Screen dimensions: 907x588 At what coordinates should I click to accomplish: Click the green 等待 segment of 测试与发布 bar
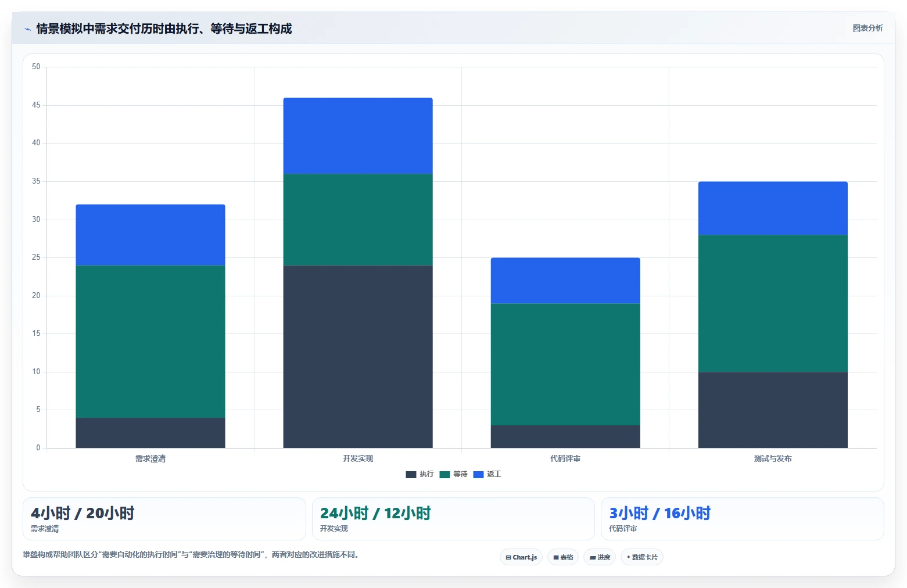(773, 303)
